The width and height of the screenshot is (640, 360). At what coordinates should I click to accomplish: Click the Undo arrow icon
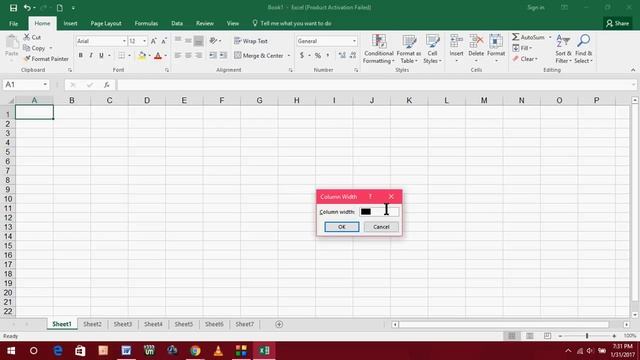click(27, 8)
